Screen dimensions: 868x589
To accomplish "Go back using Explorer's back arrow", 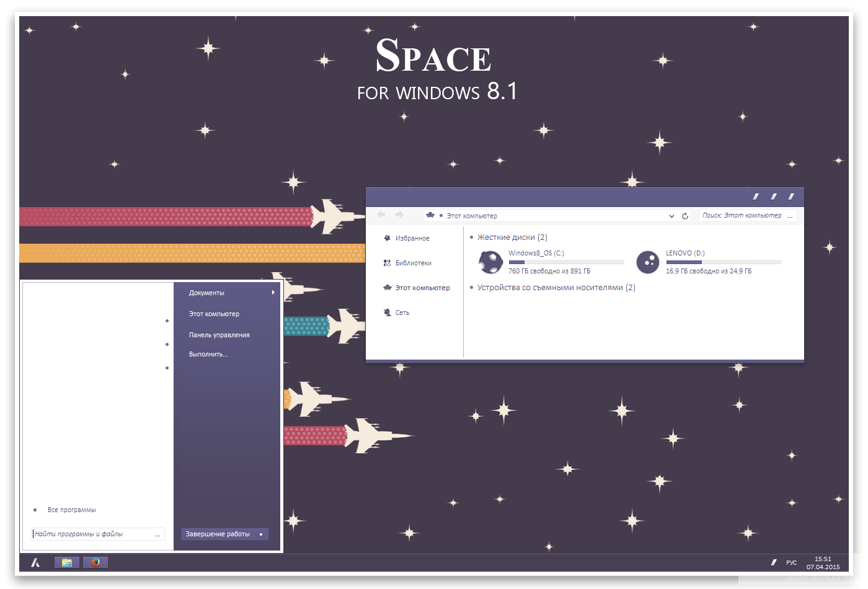I will click(x=381, y=215).
